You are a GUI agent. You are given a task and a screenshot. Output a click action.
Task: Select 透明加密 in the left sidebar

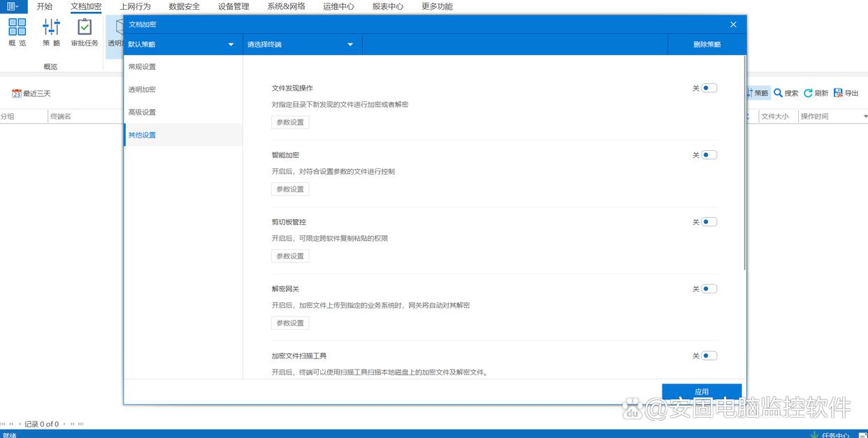click(x=142, y=89)
